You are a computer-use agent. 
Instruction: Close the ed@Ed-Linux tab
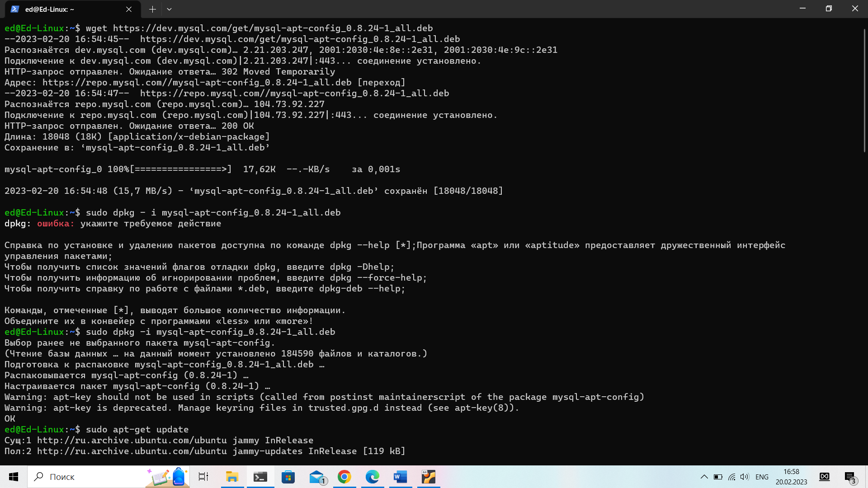[x=129, y=9]
